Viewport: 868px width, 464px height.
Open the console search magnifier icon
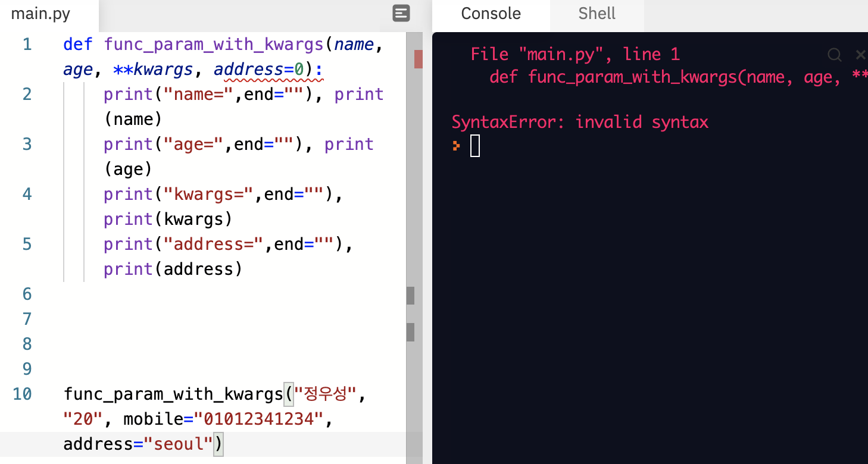click(x=835, y=55)
